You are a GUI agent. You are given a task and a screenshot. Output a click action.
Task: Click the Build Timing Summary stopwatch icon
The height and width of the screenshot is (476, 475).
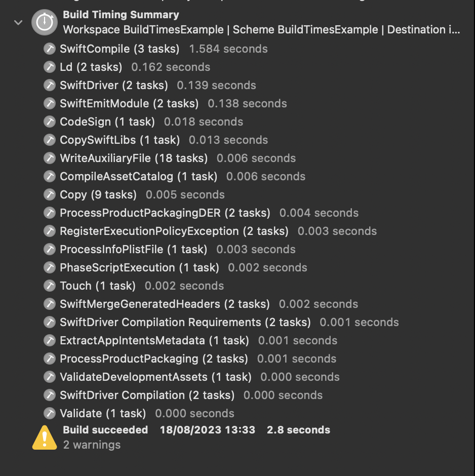(45, 23)
